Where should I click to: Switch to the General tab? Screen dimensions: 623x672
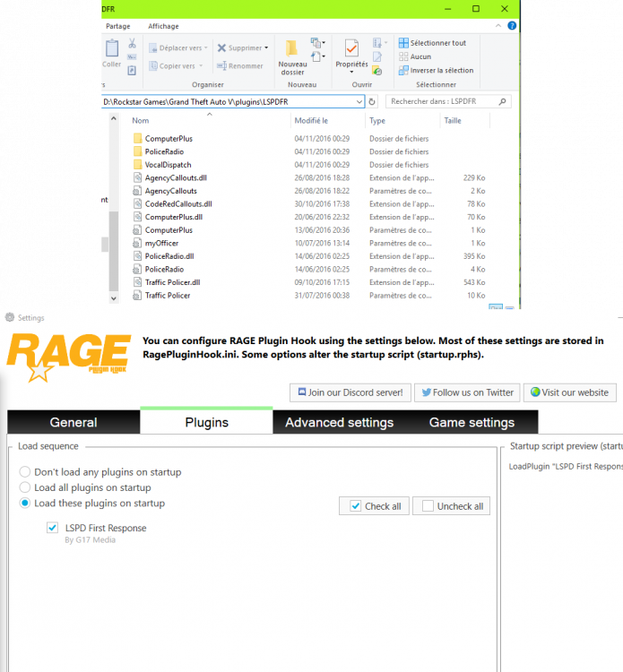[x=74, y=422]
